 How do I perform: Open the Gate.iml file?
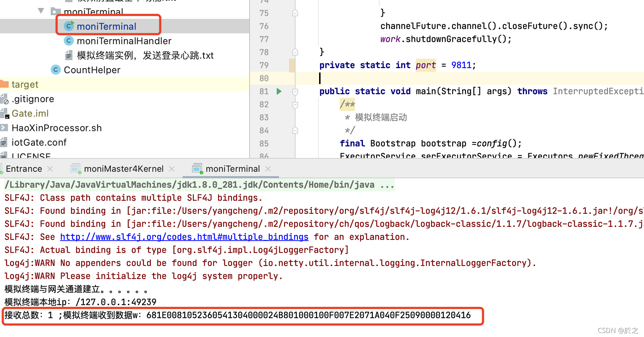30,113
